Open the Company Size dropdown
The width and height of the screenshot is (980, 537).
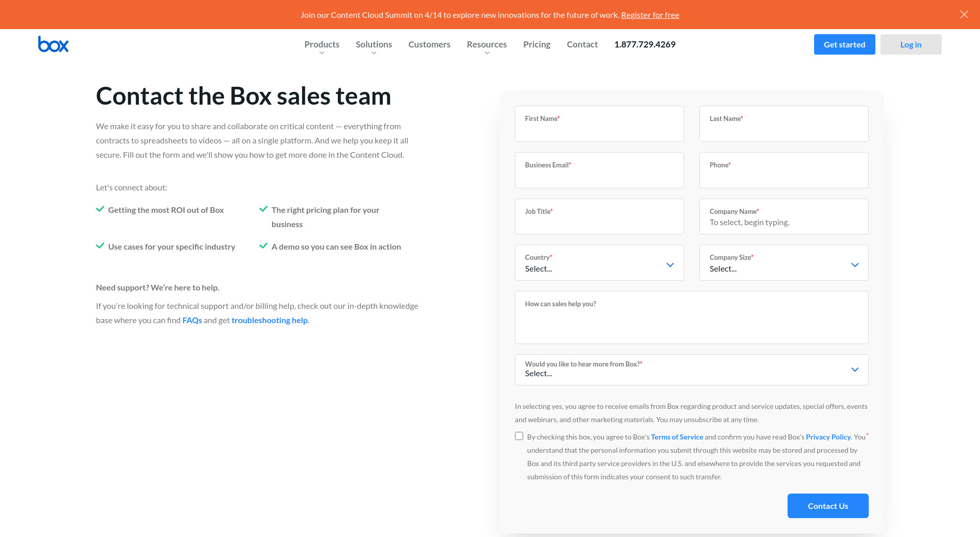point(783,262)
